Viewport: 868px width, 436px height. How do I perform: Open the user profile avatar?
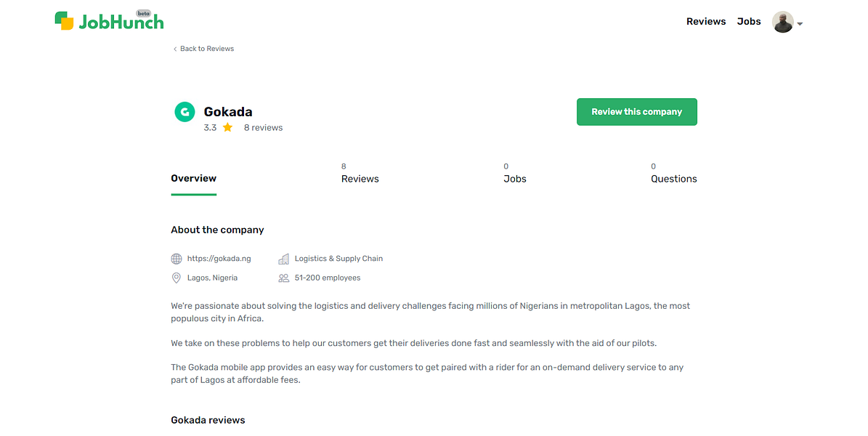(782, 23)
